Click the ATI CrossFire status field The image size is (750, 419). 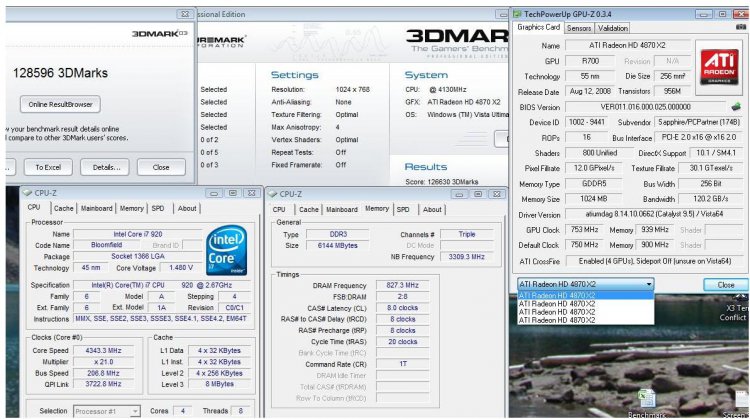click(654, 261)
